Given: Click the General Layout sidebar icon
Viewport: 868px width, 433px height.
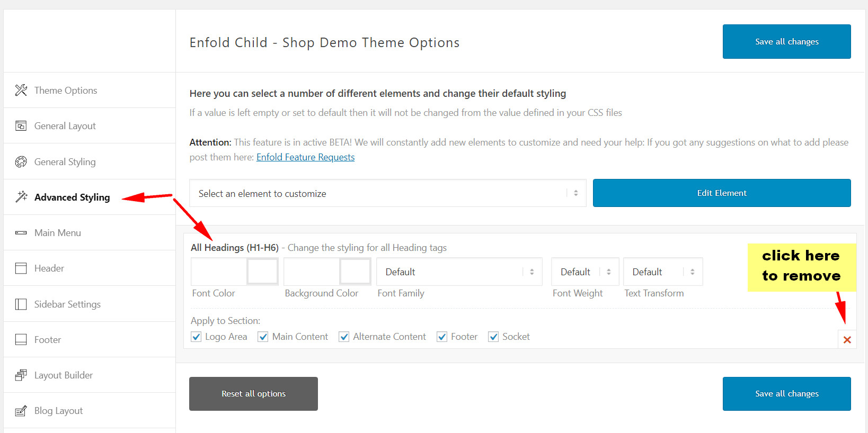Looking at the screenshot, I should click(21, 126).
